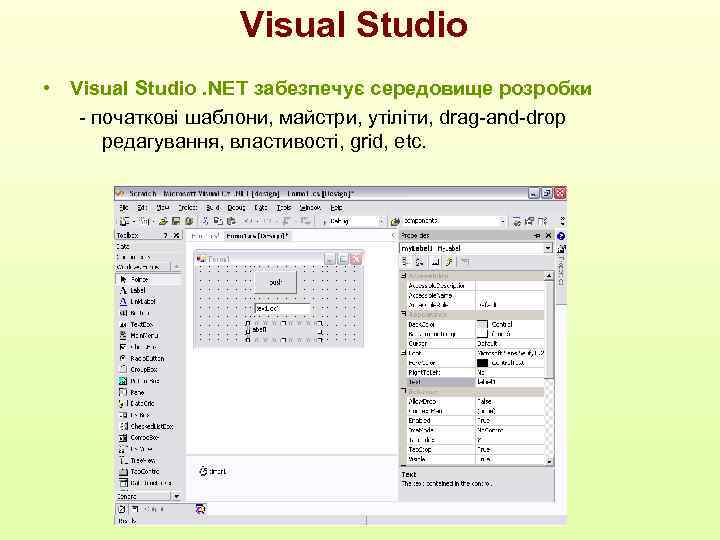This screenshot has height=540, width=720.
Task: Open the Debug configuration dropdown
Action: coord(381,221)
